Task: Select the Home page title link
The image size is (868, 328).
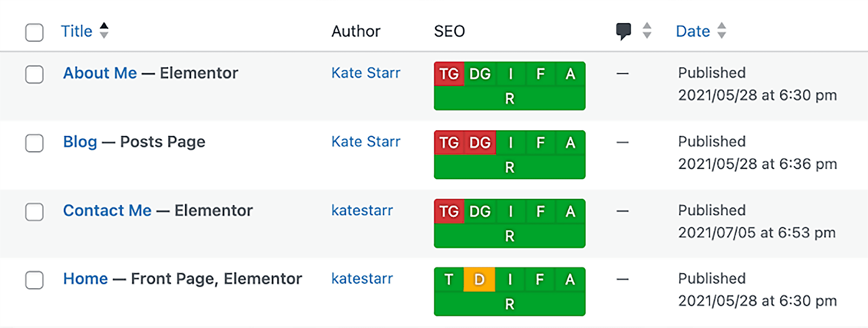Action: [85, 278]
